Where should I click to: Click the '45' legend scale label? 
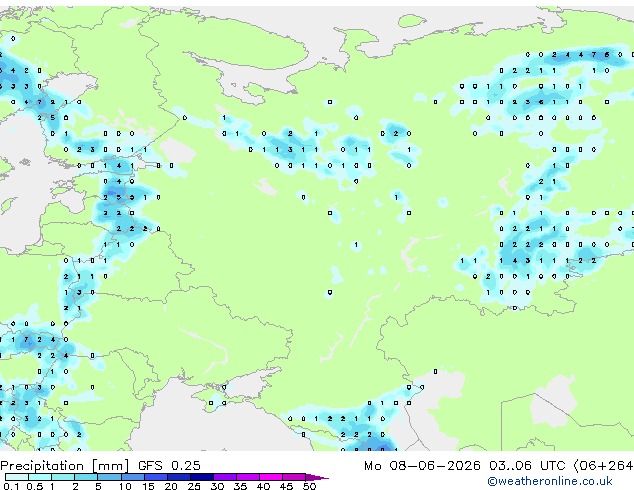[x=286, y=486]
